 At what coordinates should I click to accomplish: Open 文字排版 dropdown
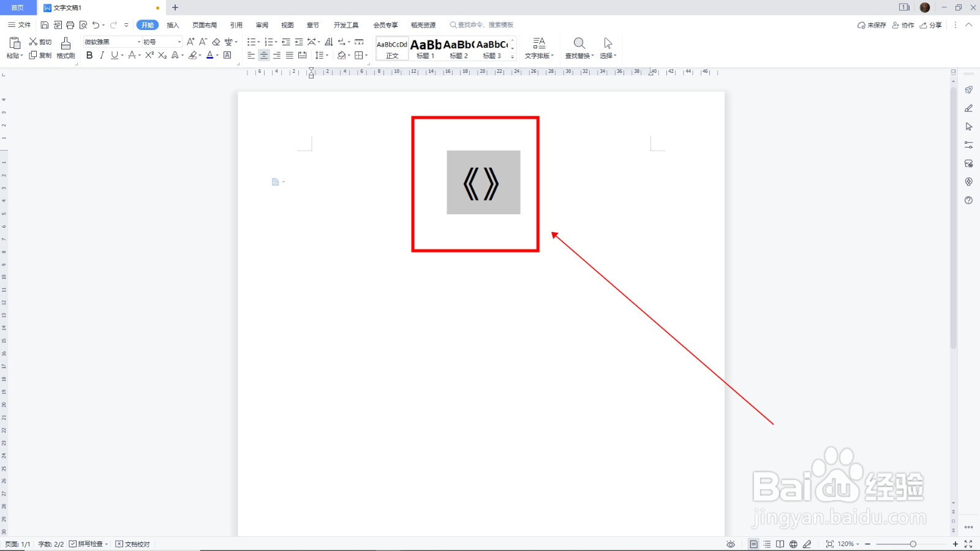tap(539, 48)
